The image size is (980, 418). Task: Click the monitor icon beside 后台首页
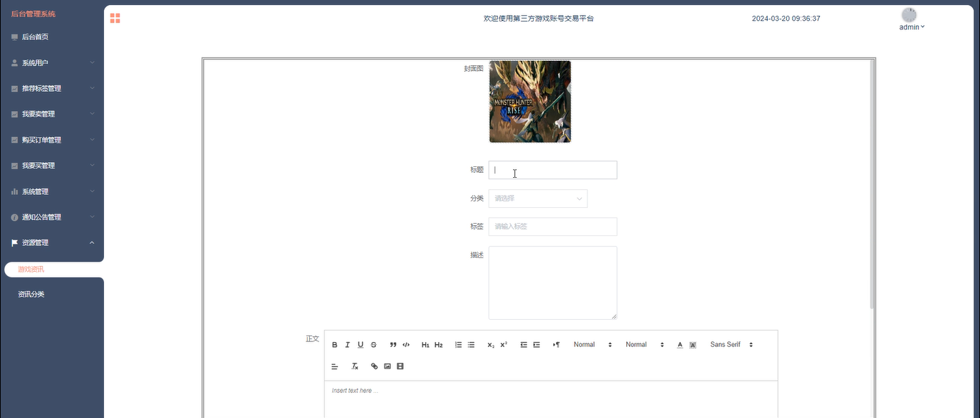tap(14, 37)
